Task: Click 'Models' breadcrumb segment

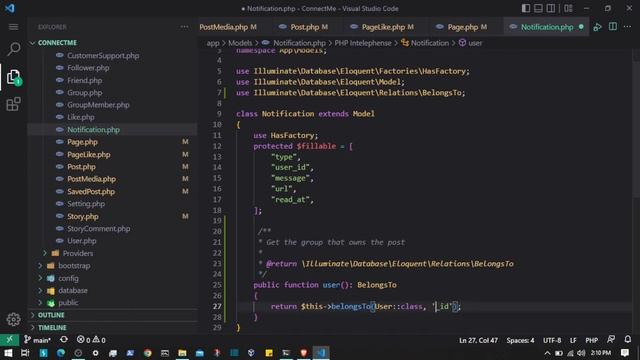Action: pos(240,43)
